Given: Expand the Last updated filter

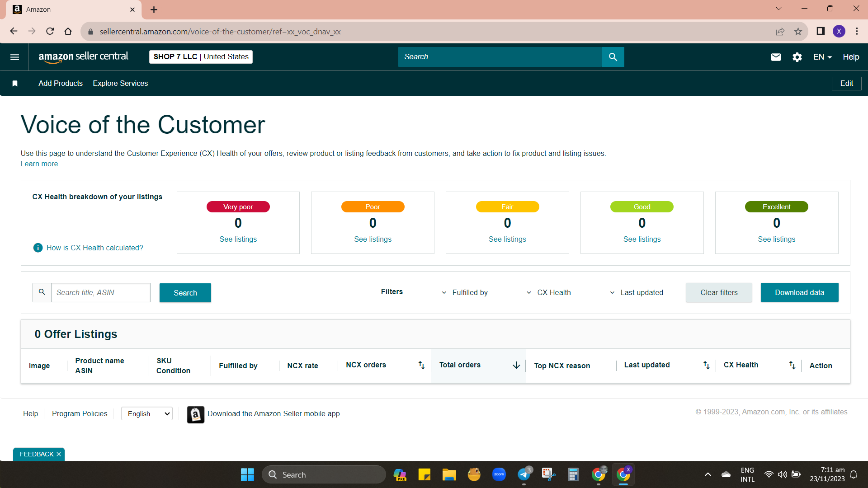Looking at the screenshot, I should click(x=637, y=293).
